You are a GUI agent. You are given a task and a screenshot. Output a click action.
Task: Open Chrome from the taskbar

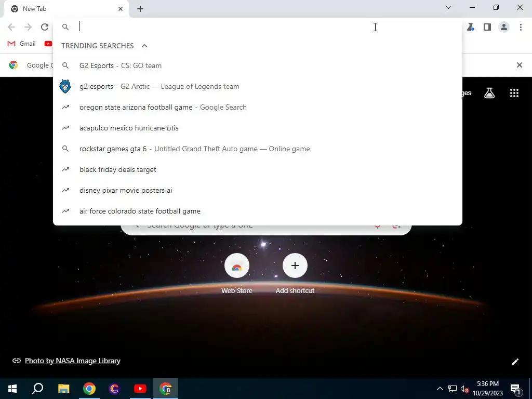[x=89, y=389]
